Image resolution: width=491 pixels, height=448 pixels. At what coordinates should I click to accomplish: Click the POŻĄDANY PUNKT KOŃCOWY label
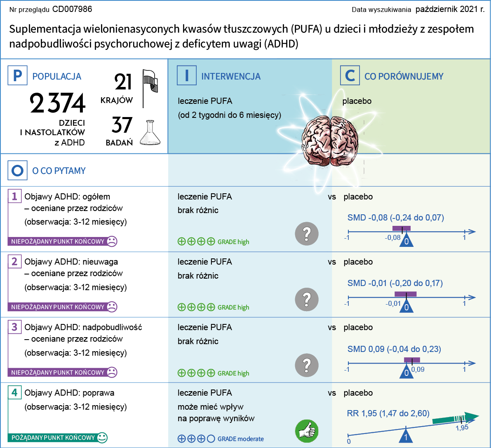[53, 437]
